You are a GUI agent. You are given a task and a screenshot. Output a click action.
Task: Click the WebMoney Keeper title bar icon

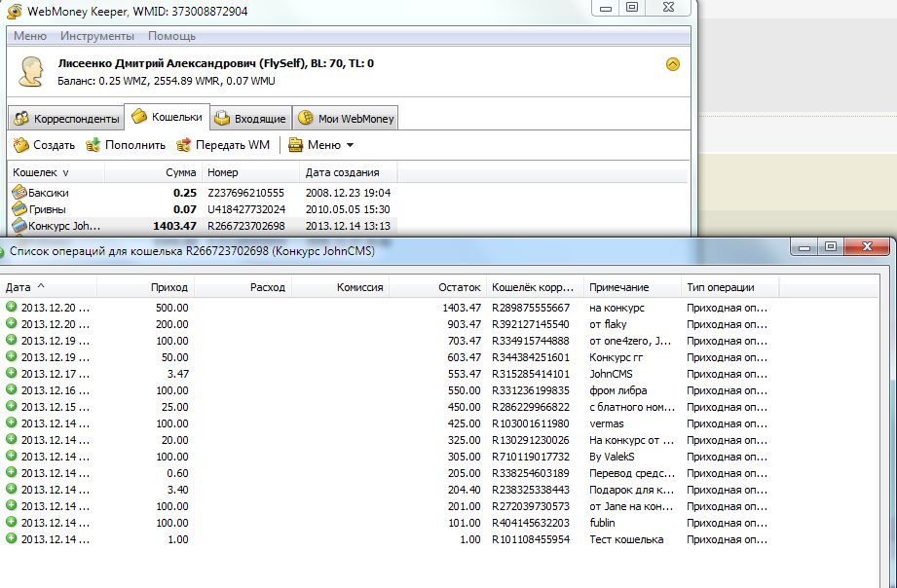point(16,9)
